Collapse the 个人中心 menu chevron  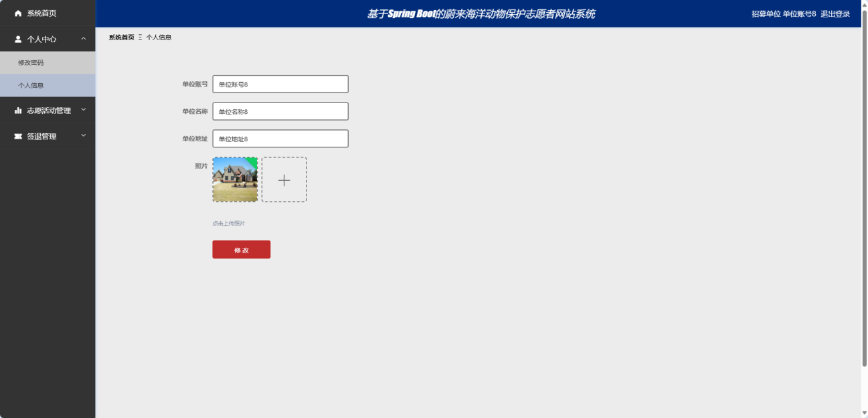83,39
